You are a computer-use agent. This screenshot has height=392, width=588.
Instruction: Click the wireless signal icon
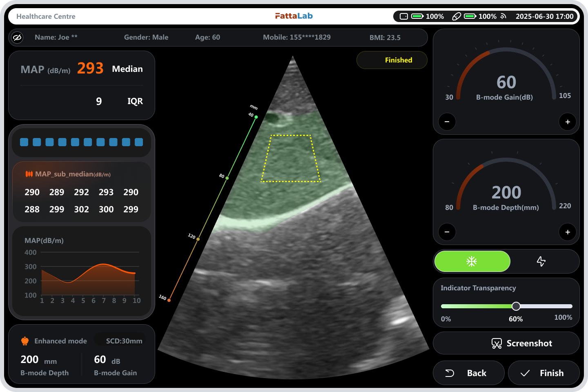point(503,16)
